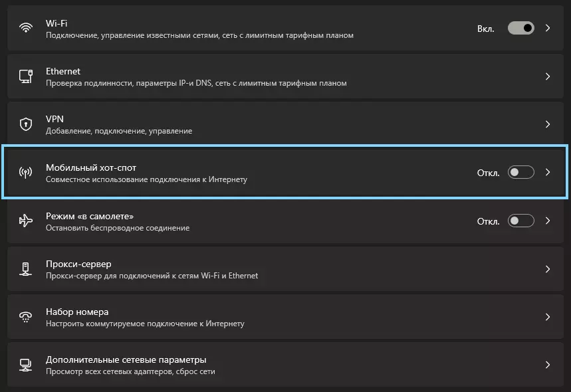Click the mobile hotspot antenna icon

coord(26,172)
